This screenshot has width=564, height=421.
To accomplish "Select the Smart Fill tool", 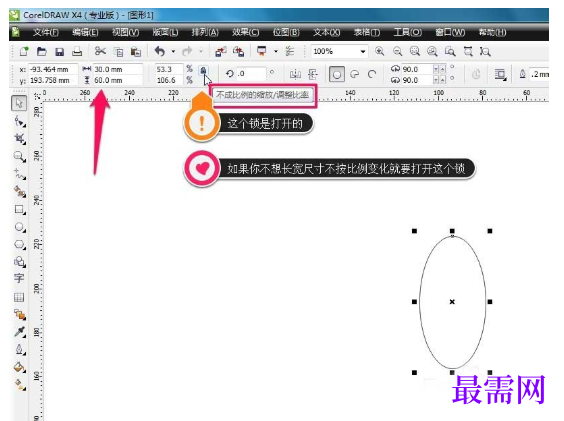I will click(x=19, y=191).
